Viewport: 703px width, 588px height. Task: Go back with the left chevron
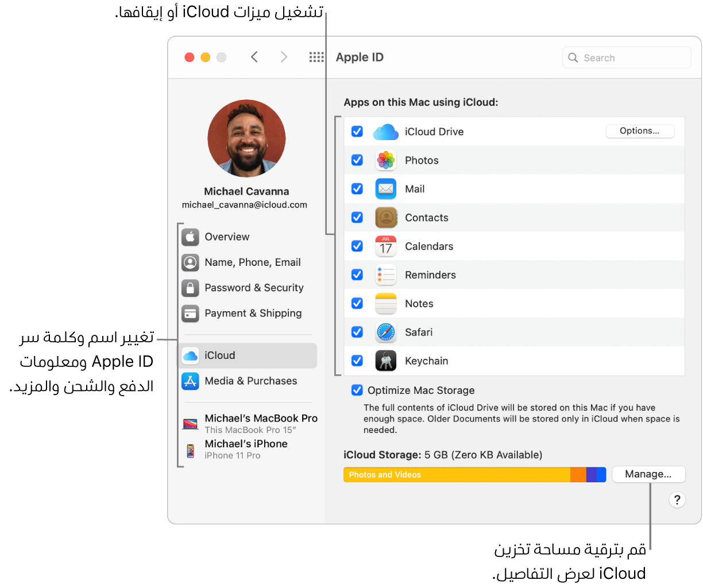pos(254,57)
